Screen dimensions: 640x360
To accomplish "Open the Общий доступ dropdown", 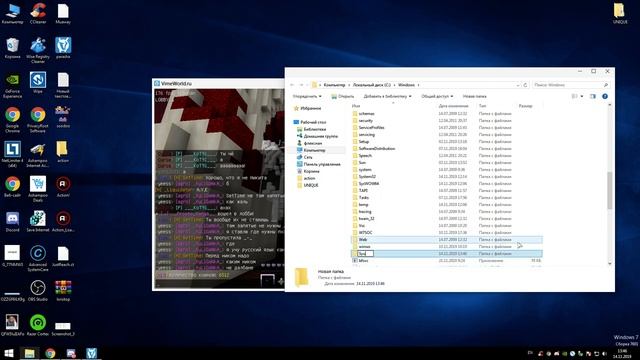I will (x=437, y=96).
